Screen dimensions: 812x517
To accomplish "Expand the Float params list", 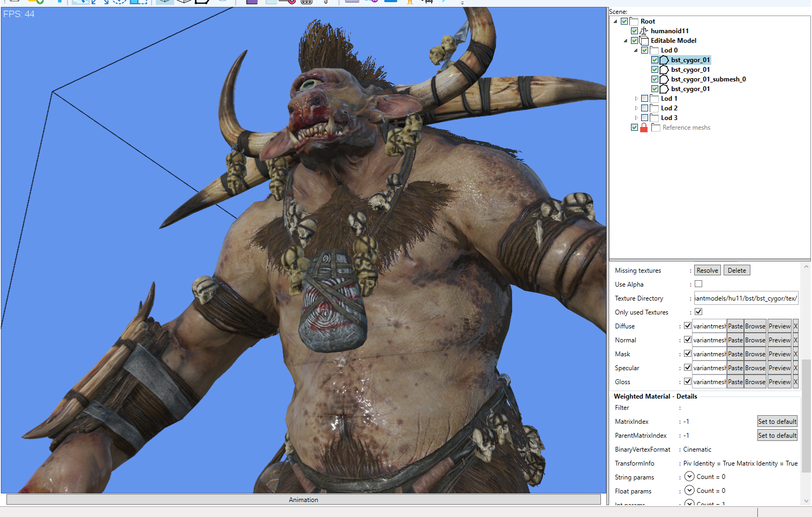I will click(x=689, y=490).
